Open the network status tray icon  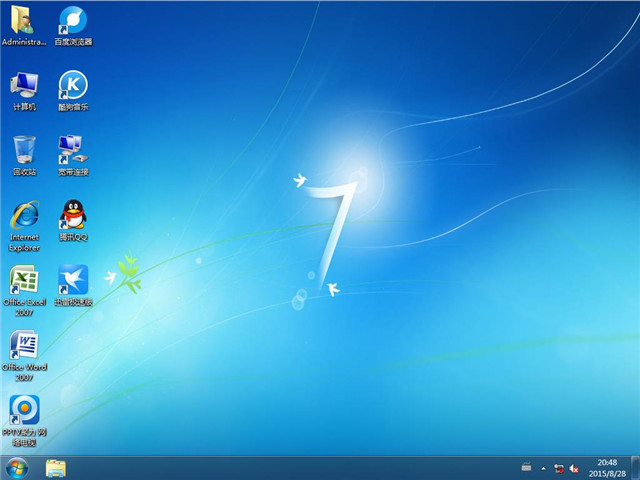pos(558,469)
